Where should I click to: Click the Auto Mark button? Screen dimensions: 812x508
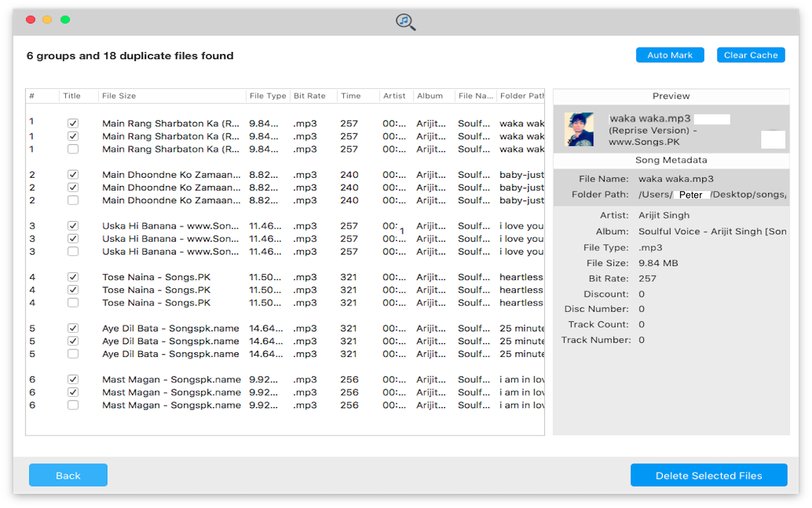[670, 55]
